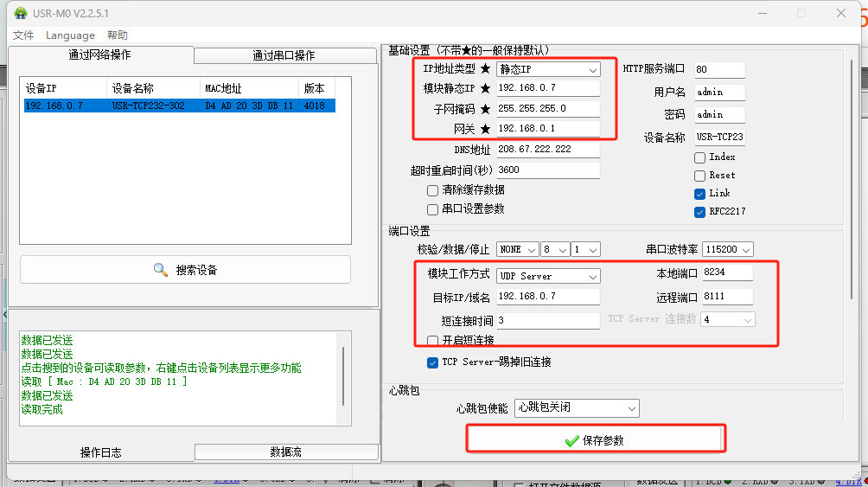Open the data bits 8 dropdown
The image size is (868, 487).
[555, 249]
